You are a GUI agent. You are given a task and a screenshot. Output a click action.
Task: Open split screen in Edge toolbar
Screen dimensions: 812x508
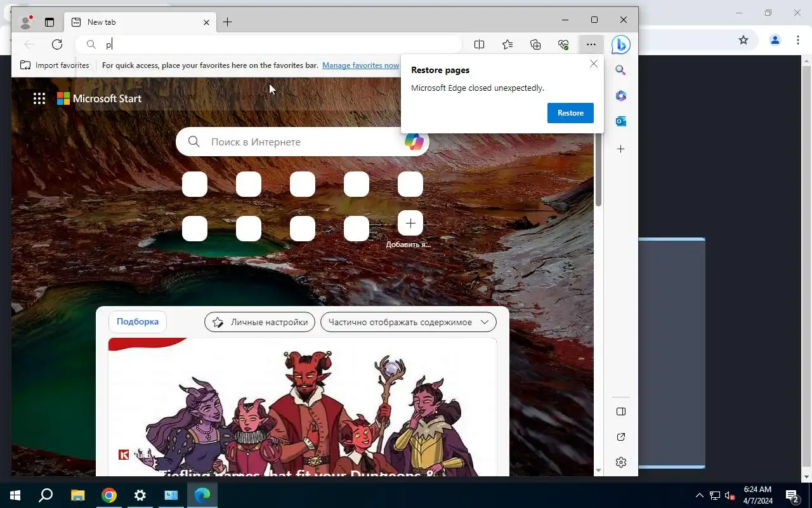pyautogui.click(x=480, y=44)
